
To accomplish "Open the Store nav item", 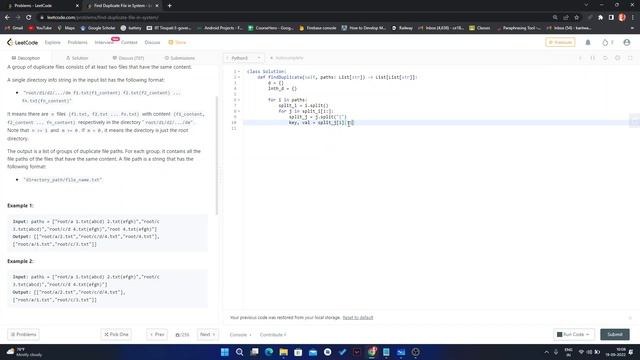I will [x=178, y=42].
